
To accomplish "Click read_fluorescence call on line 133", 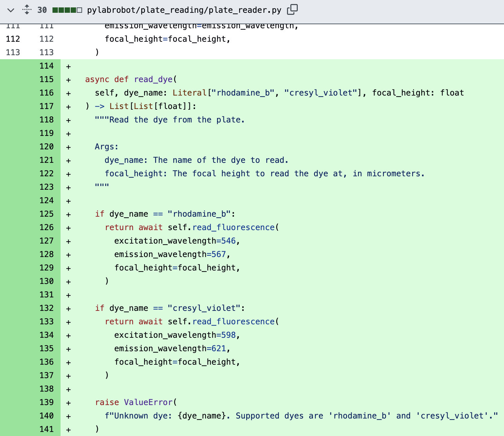I will pos(233,322).
